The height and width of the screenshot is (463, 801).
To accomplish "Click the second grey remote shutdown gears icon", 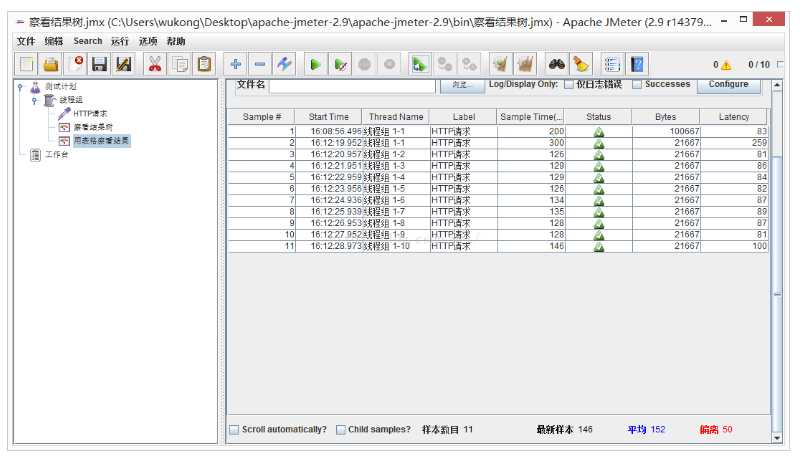I will coord(469,64).
